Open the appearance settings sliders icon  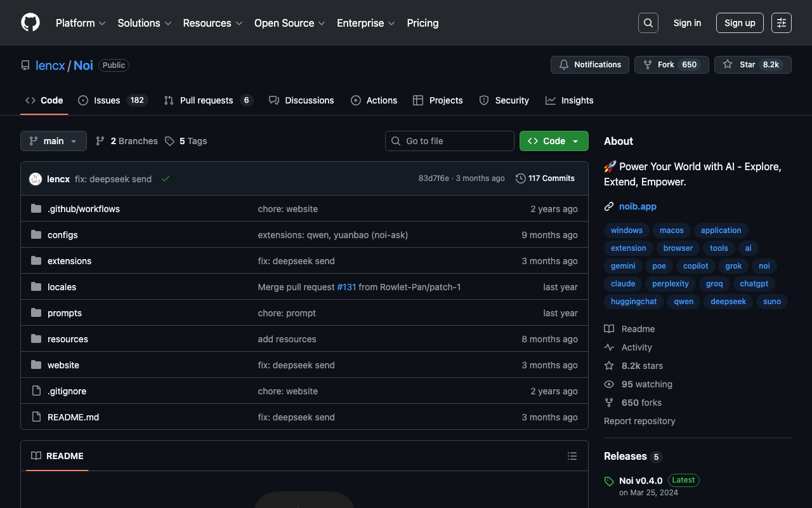click(781, 23)
